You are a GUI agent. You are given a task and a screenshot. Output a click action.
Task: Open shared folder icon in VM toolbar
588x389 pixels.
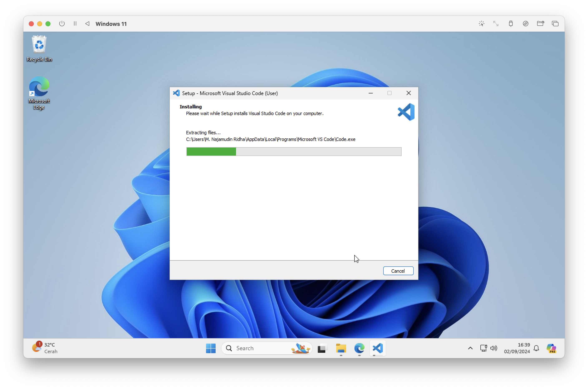[x=540, y=24]
